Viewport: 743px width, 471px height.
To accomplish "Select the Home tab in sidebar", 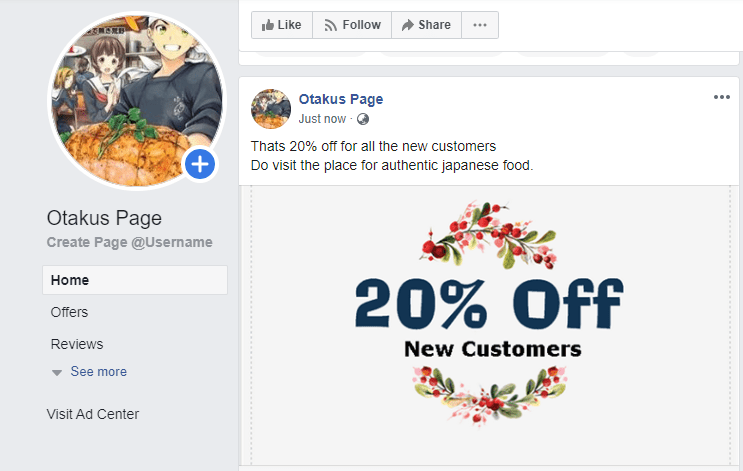I will point(70,280).
